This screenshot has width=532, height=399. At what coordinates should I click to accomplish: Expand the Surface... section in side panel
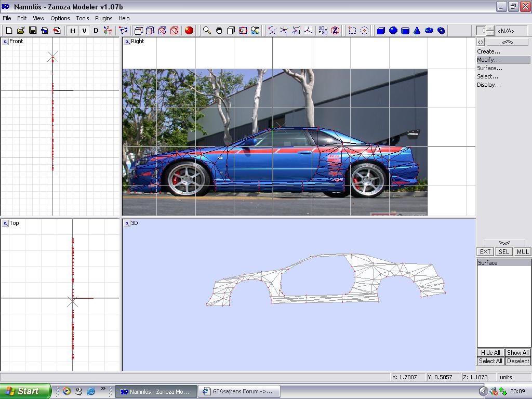(x=489, y=68)
